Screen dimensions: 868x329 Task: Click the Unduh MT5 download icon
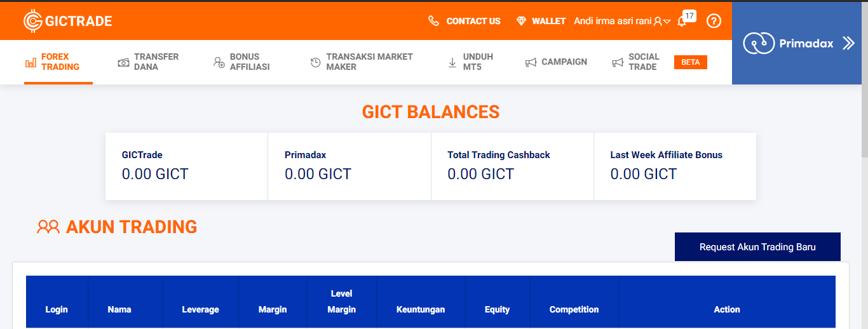click(452, 62)
